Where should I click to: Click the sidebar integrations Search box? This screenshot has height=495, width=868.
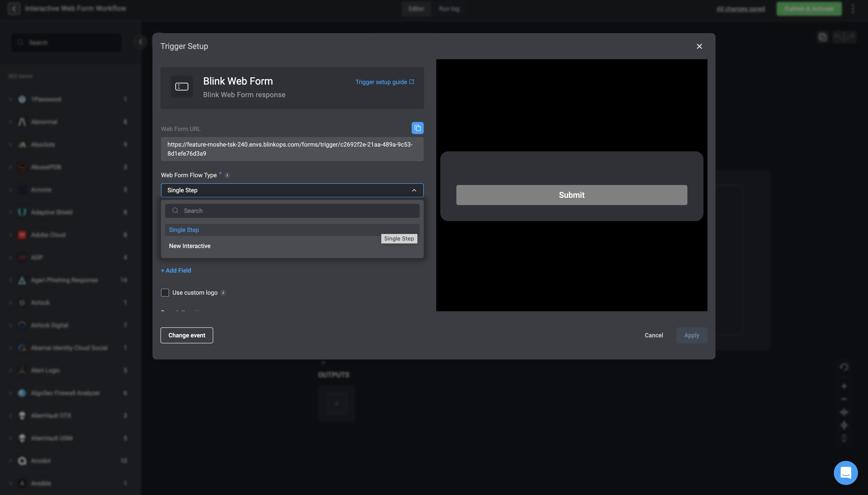66,42
